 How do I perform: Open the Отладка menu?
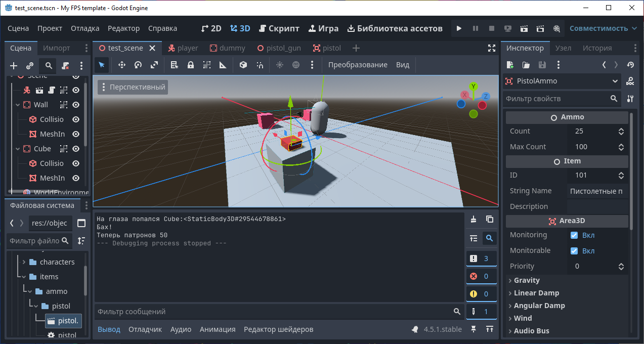[85, 29]
